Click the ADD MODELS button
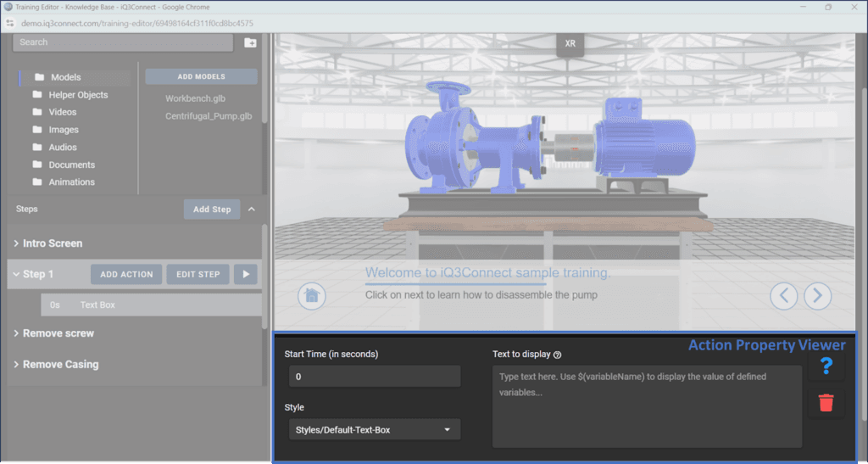868x464 pixels. (x=201, y=76)
